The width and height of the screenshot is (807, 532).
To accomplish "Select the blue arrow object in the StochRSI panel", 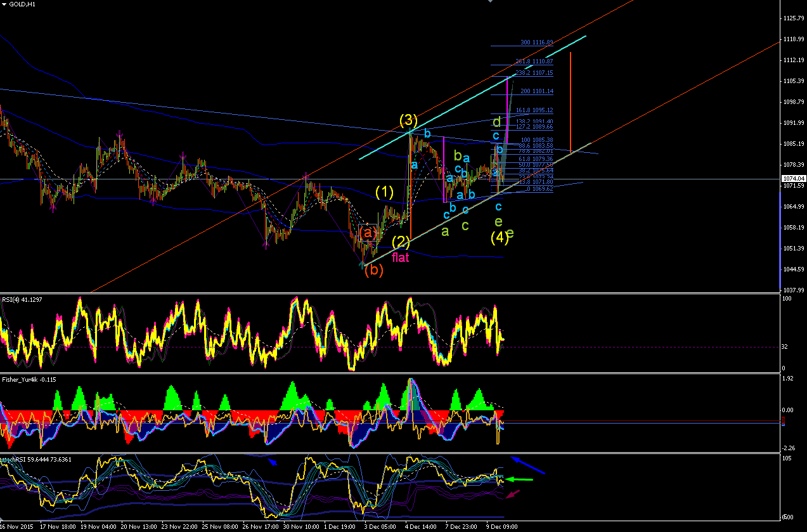I will click(x=528, y=465).
